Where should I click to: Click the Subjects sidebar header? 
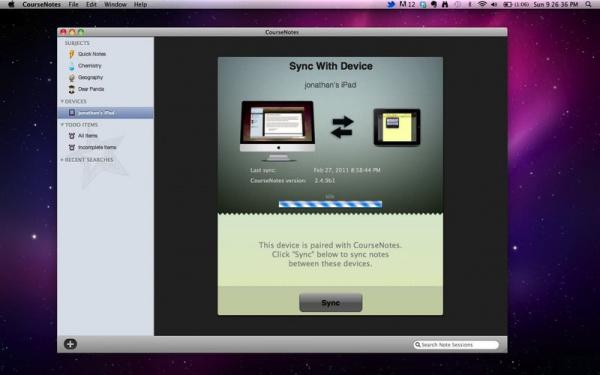click(77, 43)
